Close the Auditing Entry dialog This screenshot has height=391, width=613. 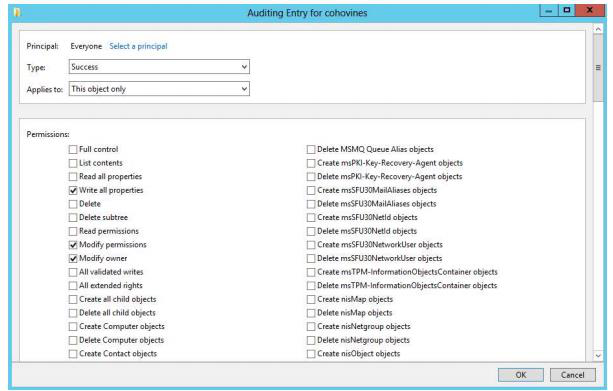[x=590, y=11]
